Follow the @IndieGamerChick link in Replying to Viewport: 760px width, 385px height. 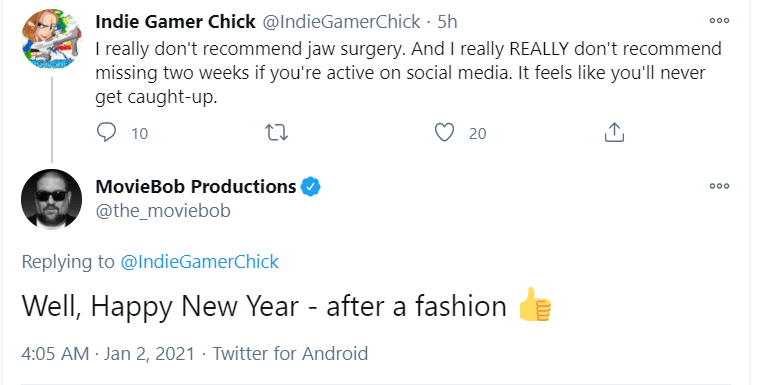pyautogui.click(x=199, y=262)
